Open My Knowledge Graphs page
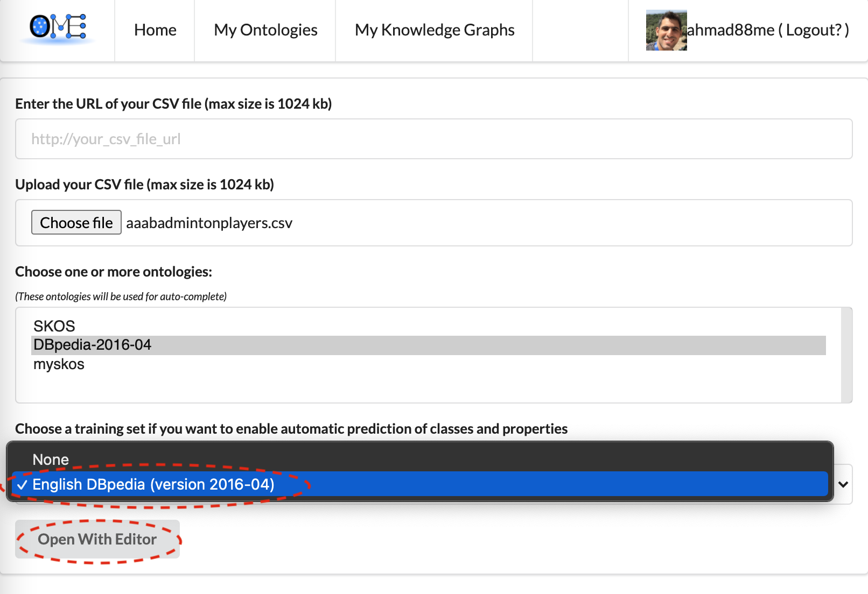 click(x=435, y=30)
